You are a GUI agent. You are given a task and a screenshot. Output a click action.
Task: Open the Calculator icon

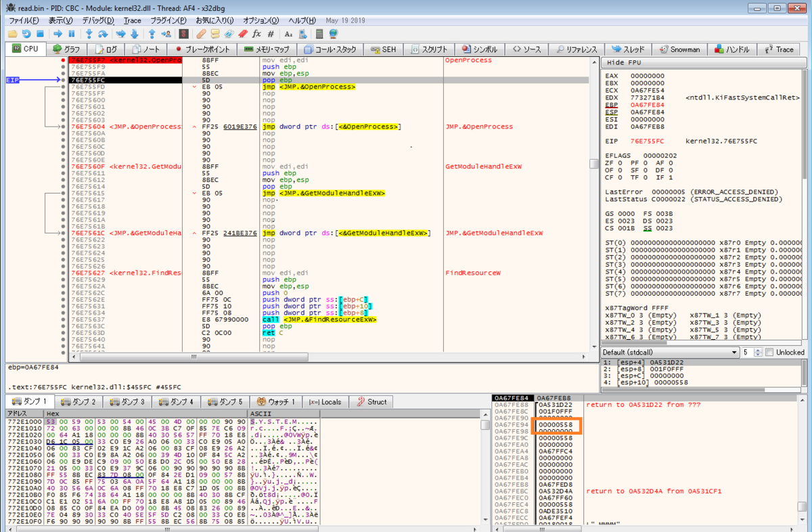(319, 33)
